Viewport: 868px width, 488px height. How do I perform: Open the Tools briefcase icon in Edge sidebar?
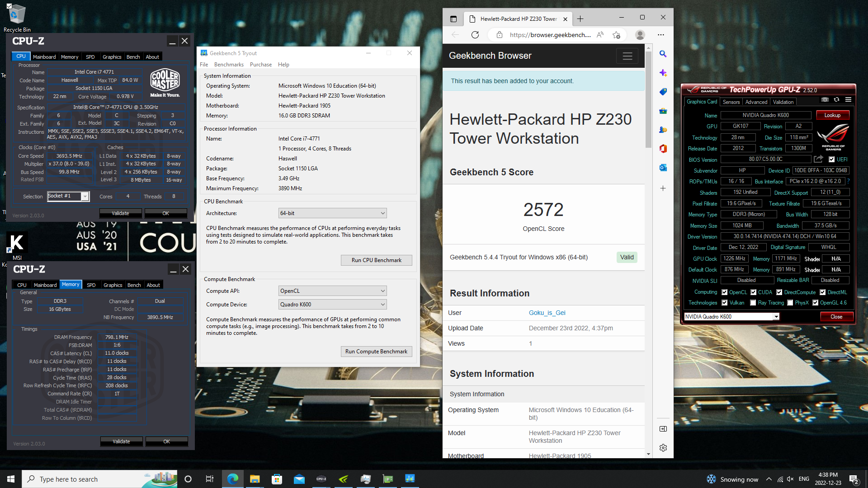pos(663,111)
